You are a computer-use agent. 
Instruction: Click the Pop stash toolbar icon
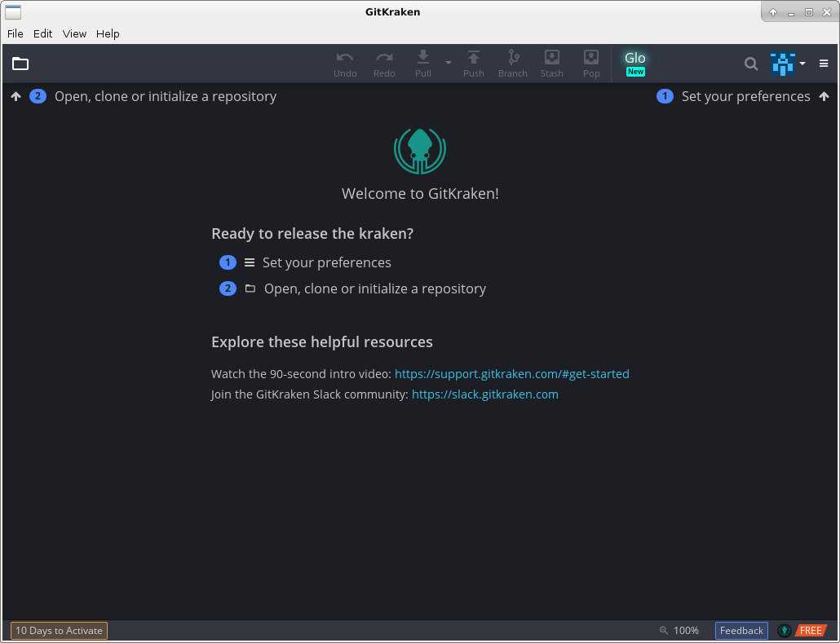pos(591,64)
